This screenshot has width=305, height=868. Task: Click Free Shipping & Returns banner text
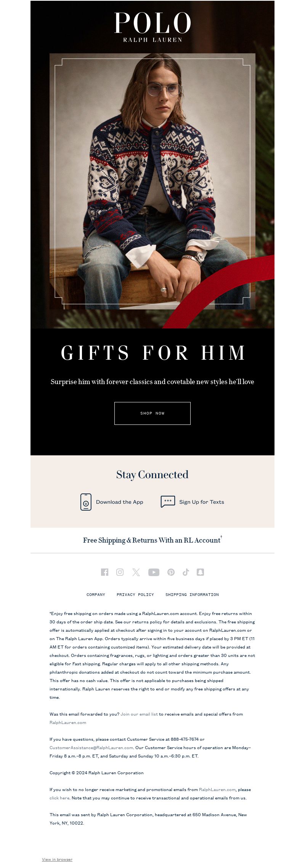(152, 540)
